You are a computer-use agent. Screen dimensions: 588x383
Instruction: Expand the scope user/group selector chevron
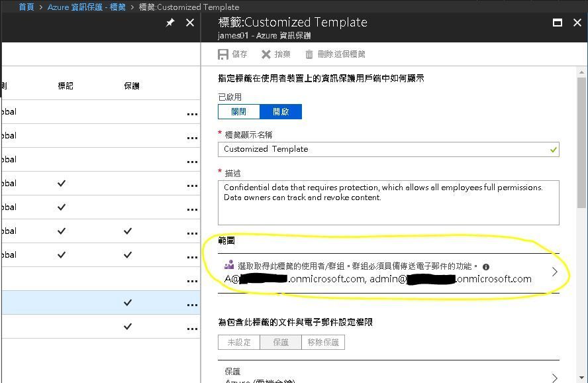(555, 272)
